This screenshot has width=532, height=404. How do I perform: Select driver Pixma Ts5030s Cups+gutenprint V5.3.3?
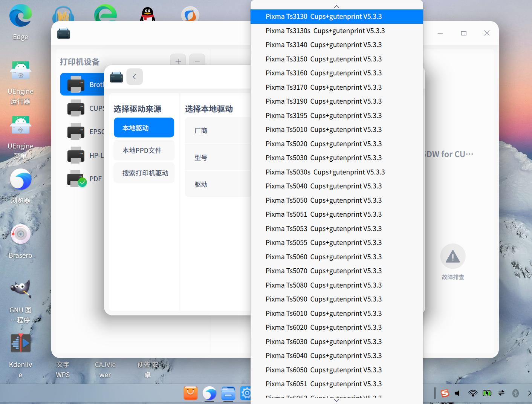[325, 172]
